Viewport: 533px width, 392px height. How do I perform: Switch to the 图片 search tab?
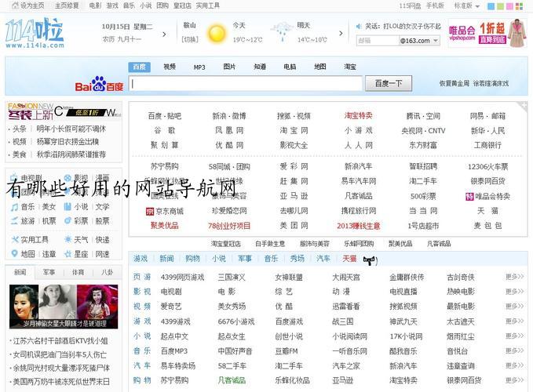(229, 67)
